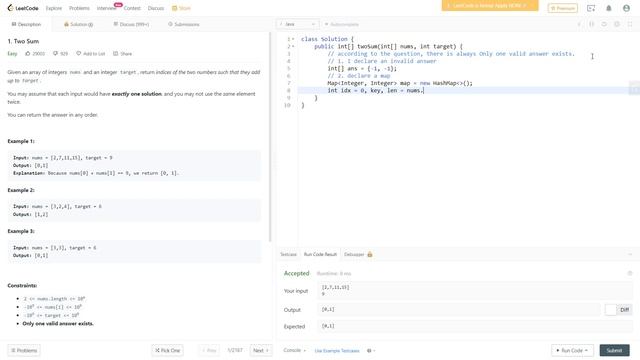Open the help question-mark dropdown
Image resolution: width=640 pixels, height=360 pixels.
[371, 351]
